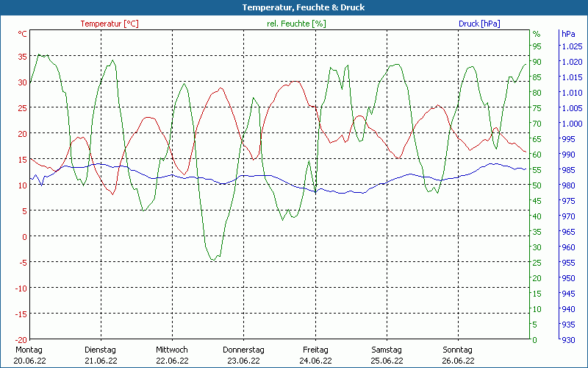Screen dimensions: 588x368
Task: Click the blue '1.020' pressure axis tick
Action: click(572, 62)
